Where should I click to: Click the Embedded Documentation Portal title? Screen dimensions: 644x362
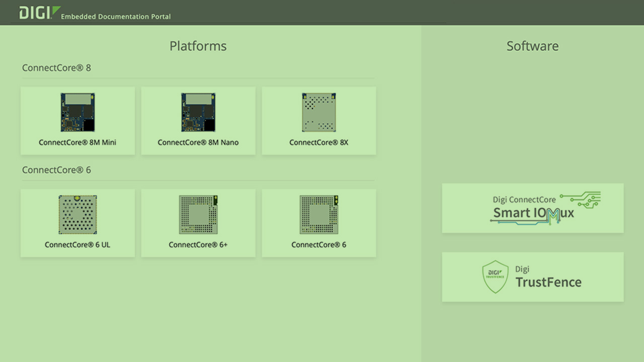[x=116, y=17]
